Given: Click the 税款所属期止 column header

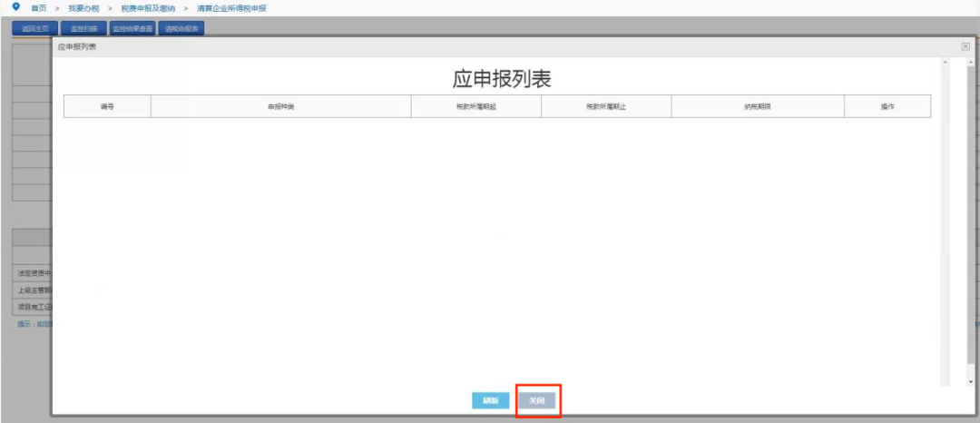Looking at the screenshot, I should (x=606, y=107).
